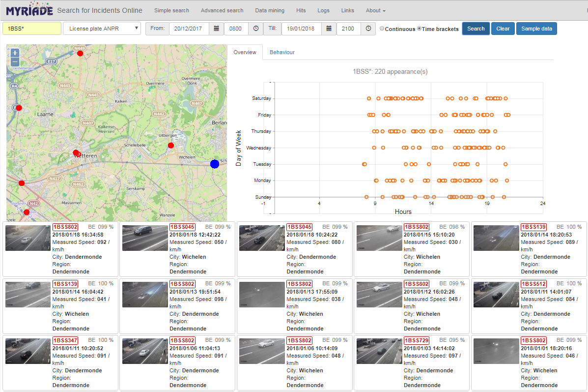Viewport: 588px width, 392px height.
Task: Open the From time clock picker
Action: click(256, 29)
